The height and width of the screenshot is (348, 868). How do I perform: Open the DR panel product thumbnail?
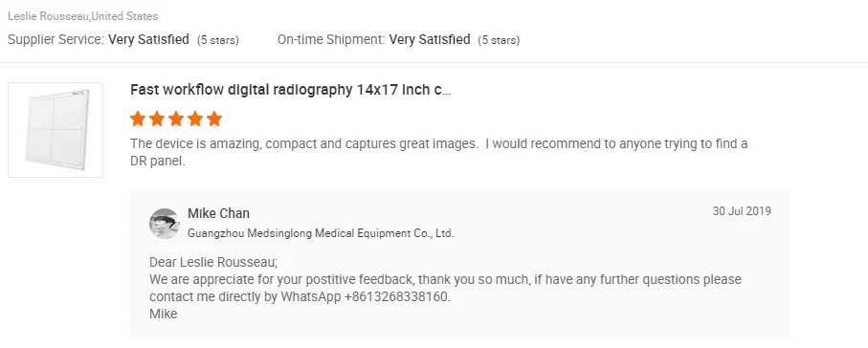(x=56, y=130)
